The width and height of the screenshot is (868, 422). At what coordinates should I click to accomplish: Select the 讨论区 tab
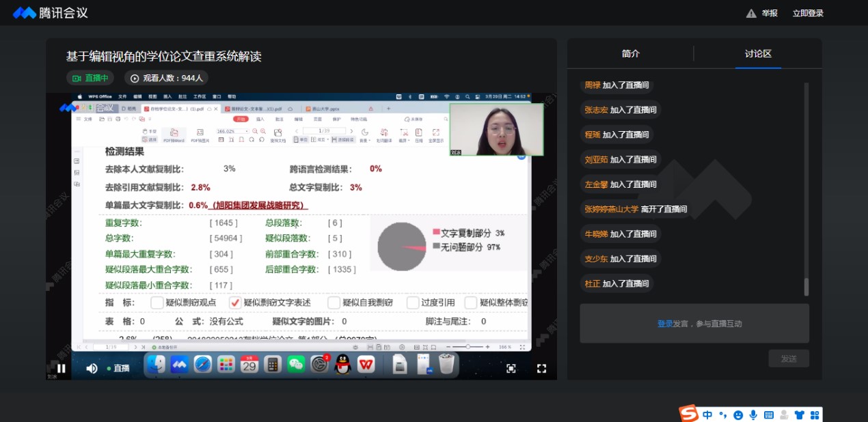[758, 54]
